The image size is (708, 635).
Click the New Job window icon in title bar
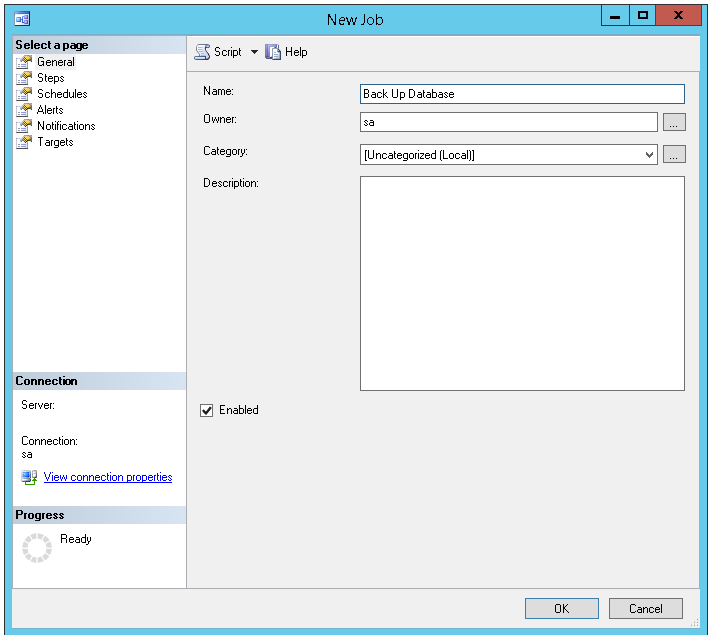point(22,19)
